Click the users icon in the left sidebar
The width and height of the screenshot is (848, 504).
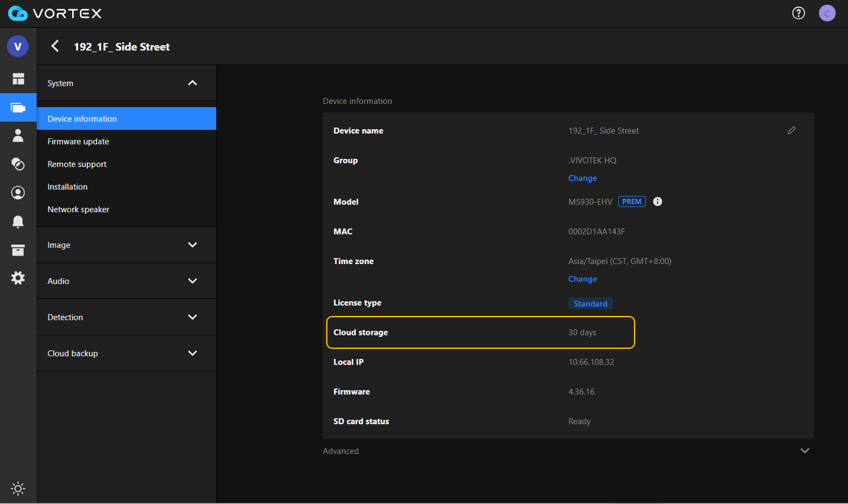click(x=18, y=135)
